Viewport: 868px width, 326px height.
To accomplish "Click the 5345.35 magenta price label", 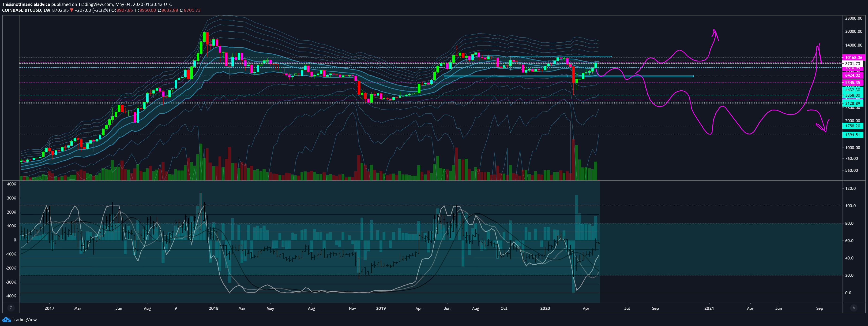I will pyautogui.click(x=853, y=82).
